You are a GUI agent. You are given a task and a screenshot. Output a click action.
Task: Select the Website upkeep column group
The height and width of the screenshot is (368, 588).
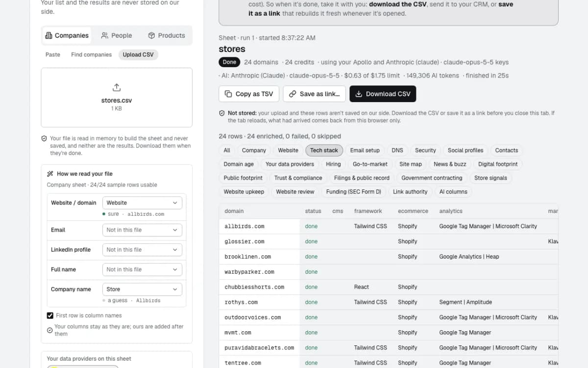[x=244, y=191]
